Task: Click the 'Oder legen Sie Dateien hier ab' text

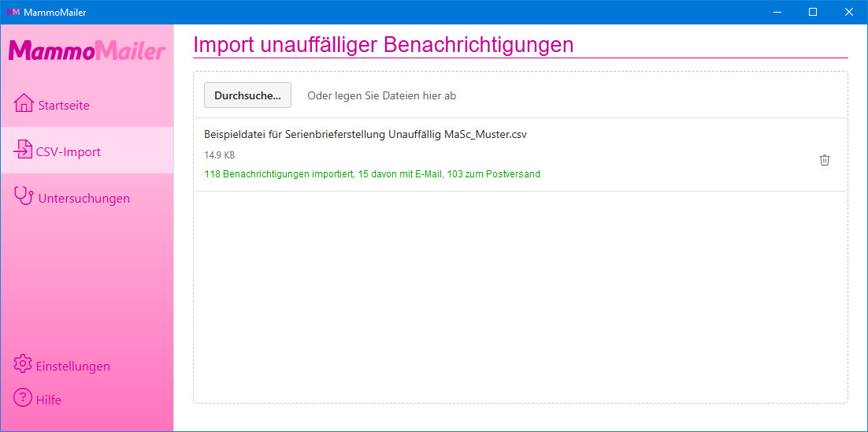Action: pos(381,95)
